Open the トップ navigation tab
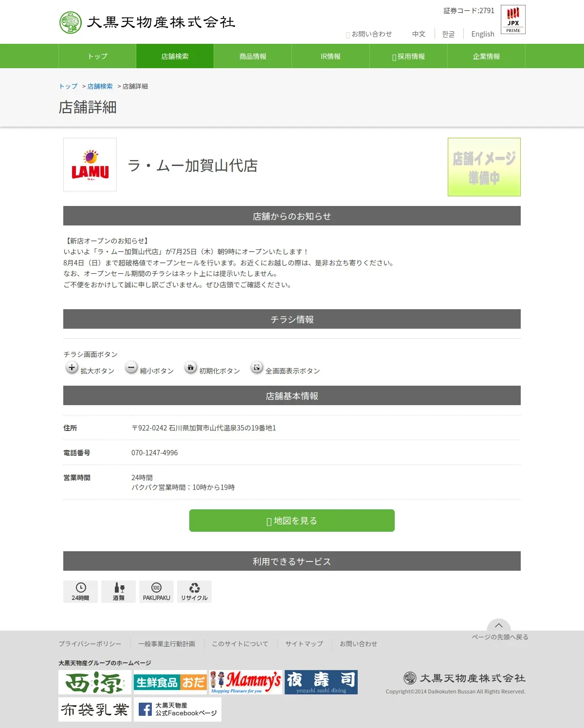The image size is (584, 728). [x=97, y=56]
